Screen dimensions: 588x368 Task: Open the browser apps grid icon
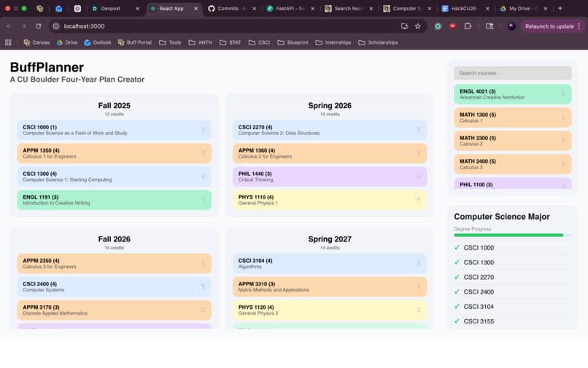coord(8,42)
